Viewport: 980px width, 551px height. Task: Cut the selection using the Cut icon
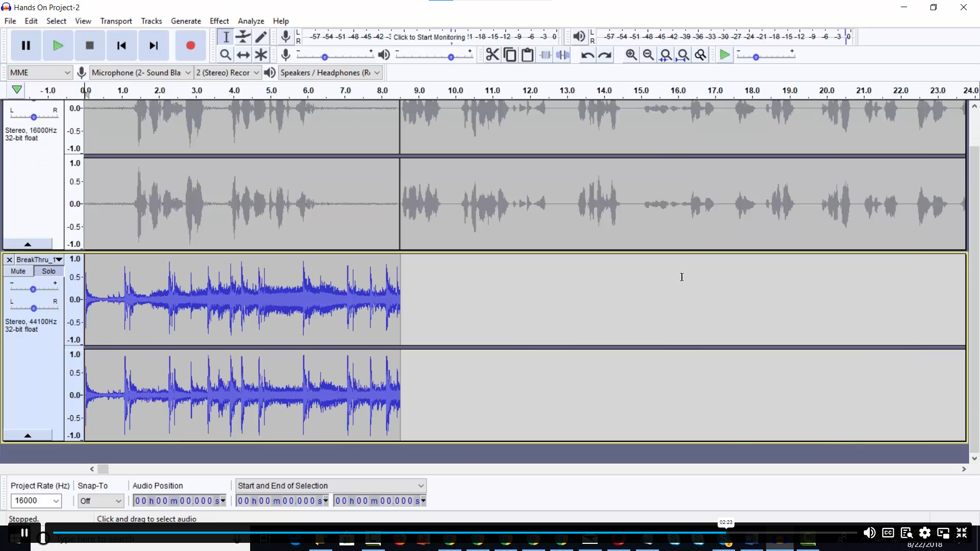tap(492, 55)
